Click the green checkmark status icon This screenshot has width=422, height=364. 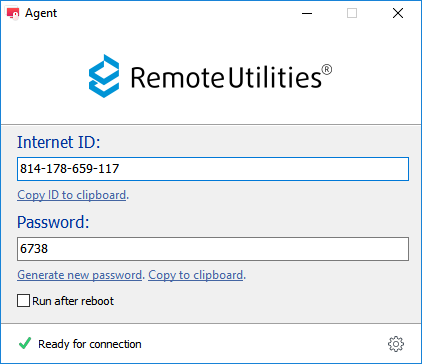(x=25, y=343)
